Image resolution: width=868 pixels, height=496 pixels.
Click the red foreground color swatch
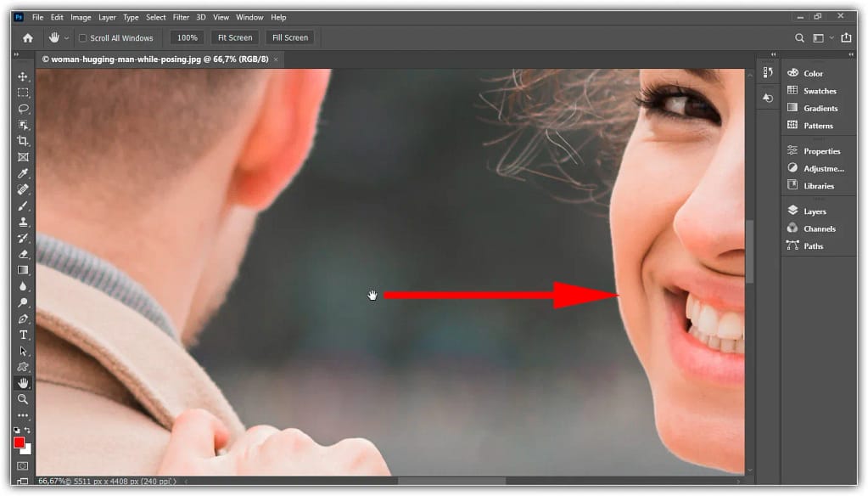coord(19,442)
